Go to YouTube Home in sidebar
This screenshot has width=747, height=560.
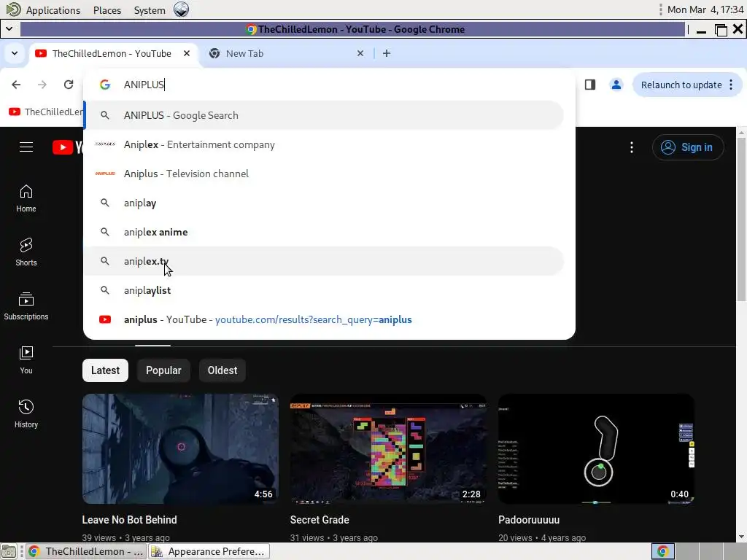pyautogui.click(x=26, y=198)
